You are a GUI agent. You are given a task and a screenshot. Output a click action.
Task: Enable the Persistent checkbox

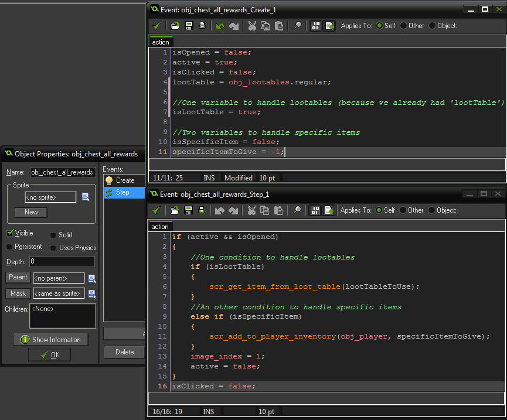(x=9, y=247)
